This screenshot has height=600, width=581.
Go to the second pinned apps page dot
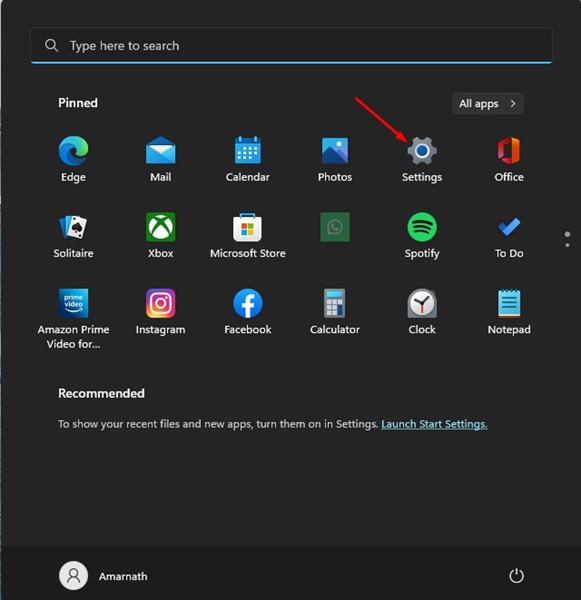[x=567, y=245]
